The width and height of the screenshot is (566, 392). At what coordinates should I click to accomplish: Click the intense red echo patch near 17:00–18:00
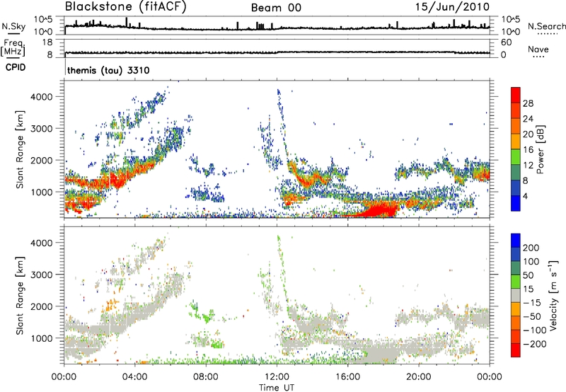(379, 210)
